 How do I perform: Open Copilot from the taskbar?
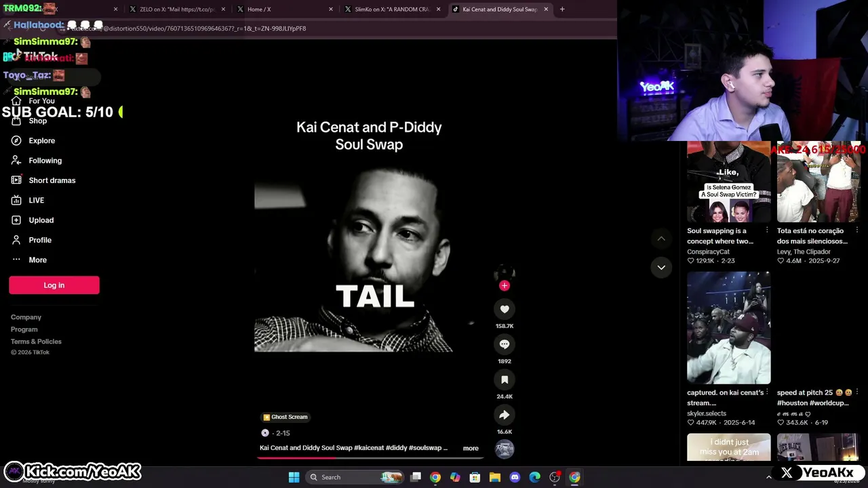455,477
